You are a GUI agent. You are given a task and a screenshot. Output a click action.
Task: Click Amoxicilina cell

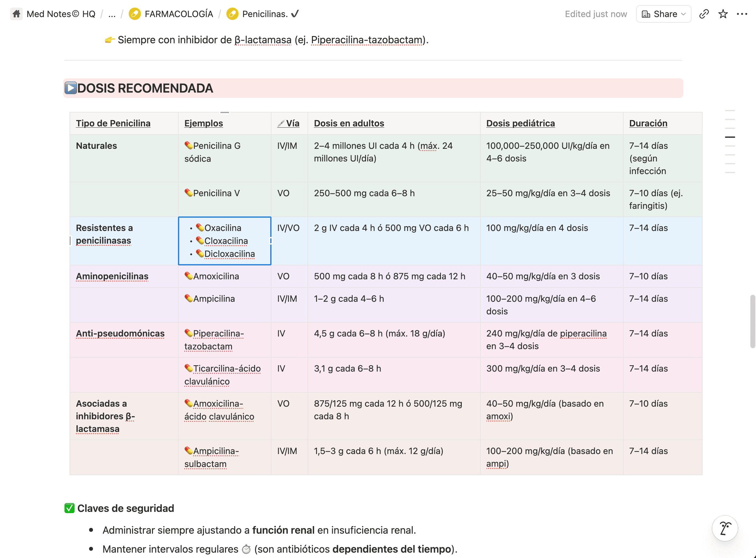225,276
